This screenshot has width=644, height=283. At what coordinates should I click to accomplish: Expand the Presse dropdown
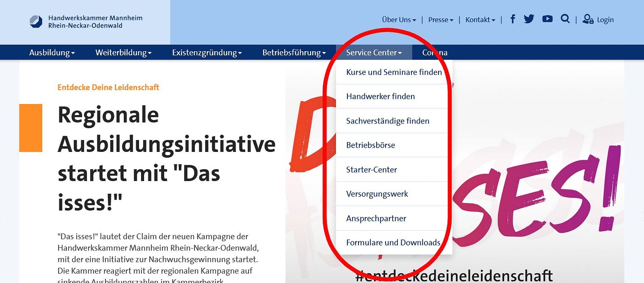coord(441,19)
